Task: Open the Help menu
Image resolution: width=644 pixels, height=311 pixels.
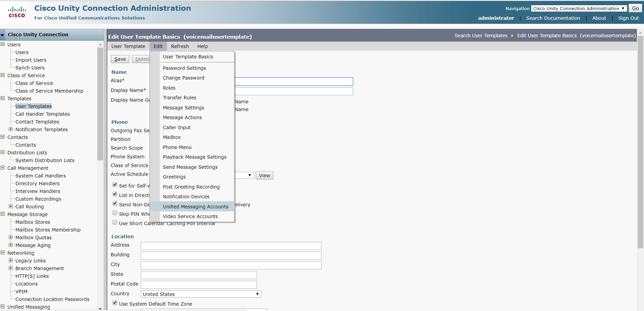Action: [x=203, y=46]
